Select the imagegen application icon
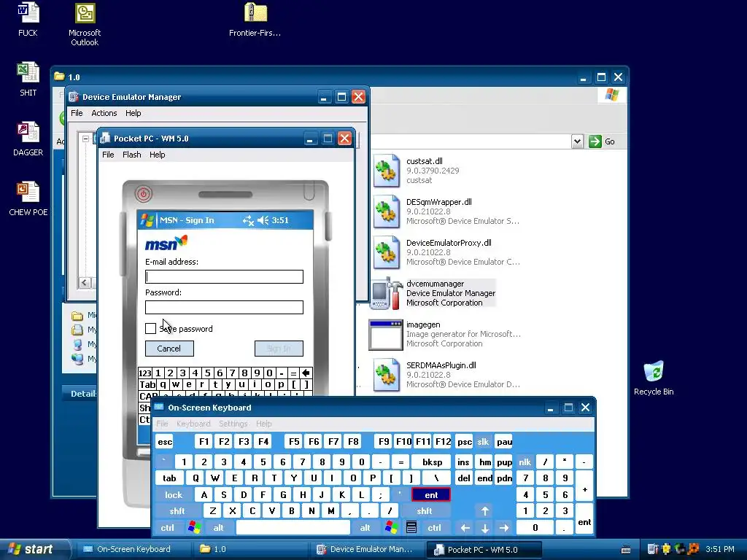Image resolution: width=747 pixels, height=560 pixels. pyautogui.click(x=386, y=334)
